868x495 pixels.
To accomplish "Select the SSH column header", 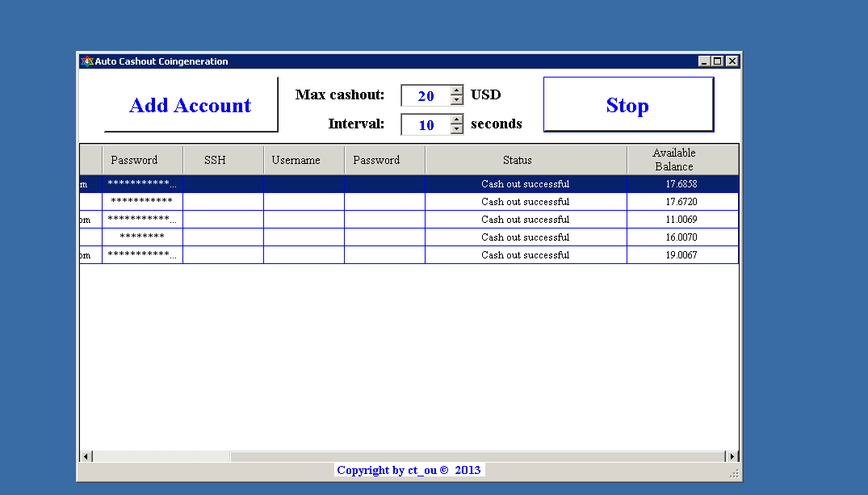I will click(223, 160).
